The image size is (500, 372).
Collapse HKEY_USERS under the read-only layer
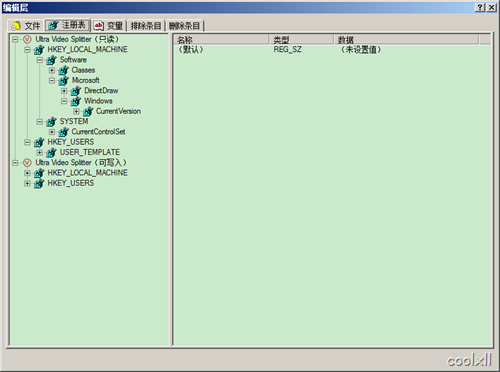pos(27,142)
